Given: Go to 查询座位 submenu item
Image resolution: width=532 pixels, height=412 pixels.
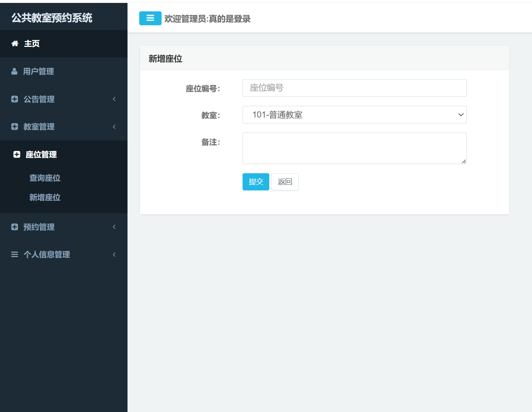Looking at the screenshot, I should coord(45,178).
